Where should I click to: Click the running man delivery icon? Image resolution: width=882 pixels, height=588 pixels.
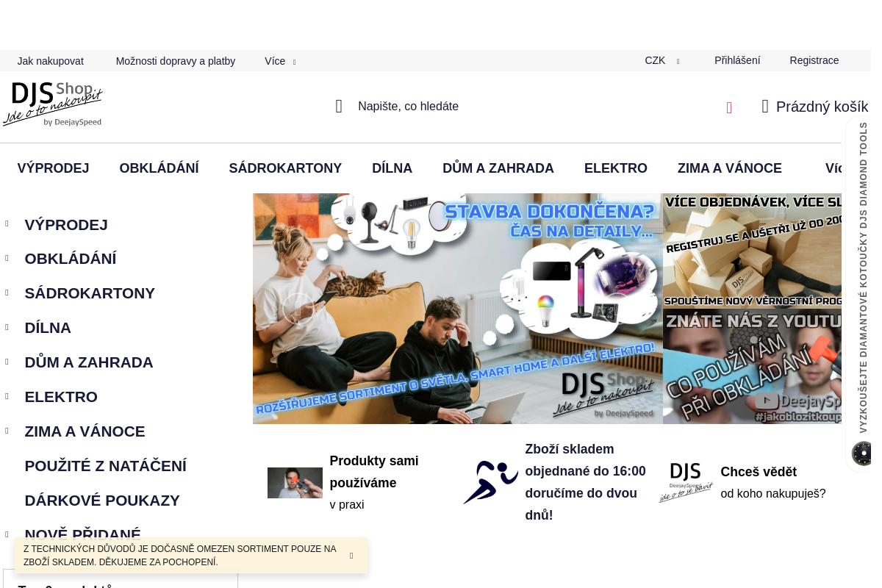(490, 482)
